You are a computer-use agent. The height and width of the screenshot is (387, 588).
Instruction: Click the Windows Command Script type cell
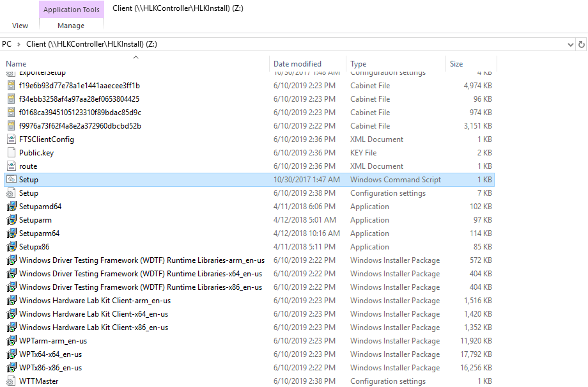click(x=396, y=180)
